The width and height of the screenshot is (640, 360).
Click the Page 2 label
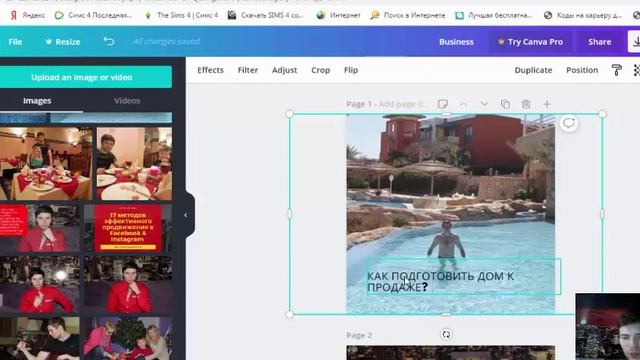pos(359,335)
